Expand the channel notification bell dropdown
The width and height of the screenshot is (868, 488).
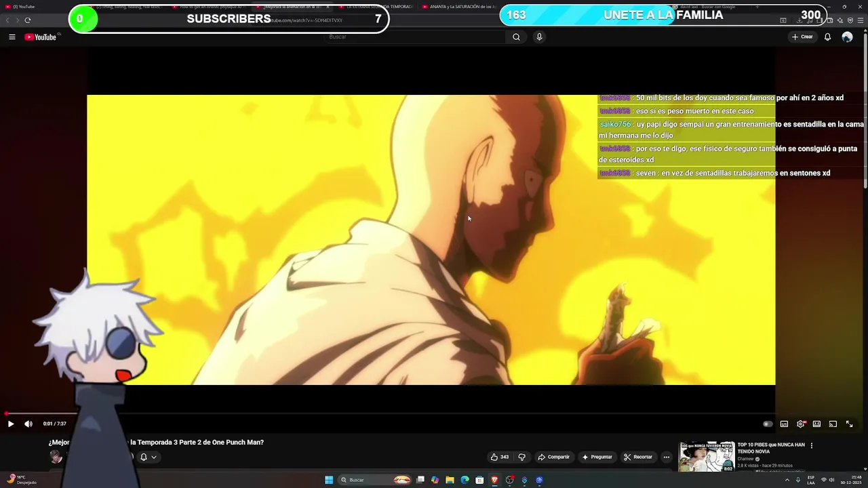pos(149,457)
